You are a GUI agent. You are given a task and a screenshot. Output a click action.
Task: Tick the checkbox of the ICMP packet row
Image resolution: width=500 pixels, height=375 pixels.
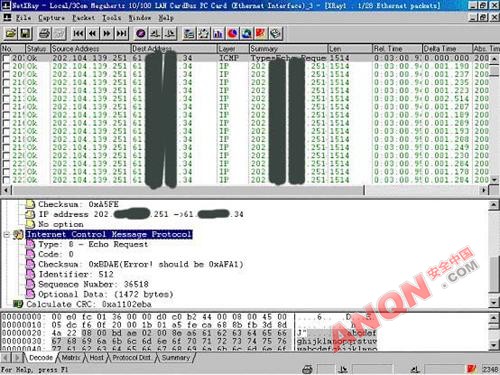click(6, 58)
